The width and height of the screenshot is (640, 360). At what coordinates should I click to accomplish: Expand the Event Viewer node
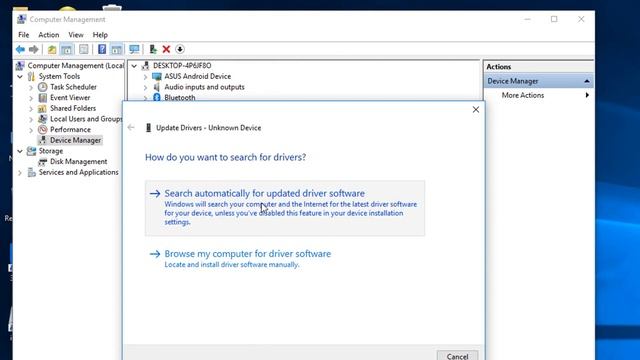point(31,98)
